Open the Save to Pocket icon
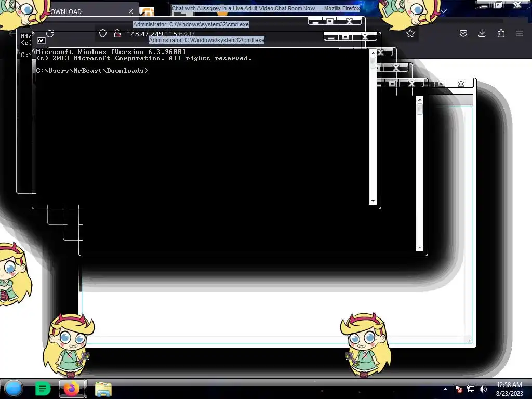Image resolution: width=532 pixels, height=399 pixels. tap(463, 33)
